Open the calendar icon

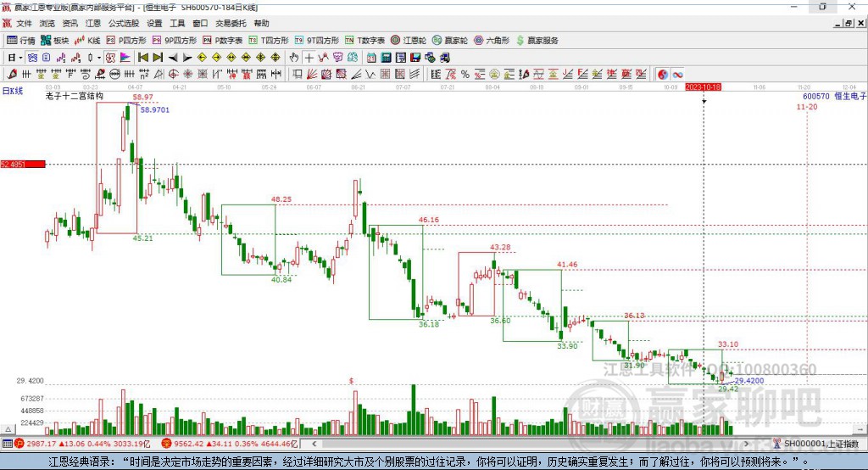(x=371, y=57)
